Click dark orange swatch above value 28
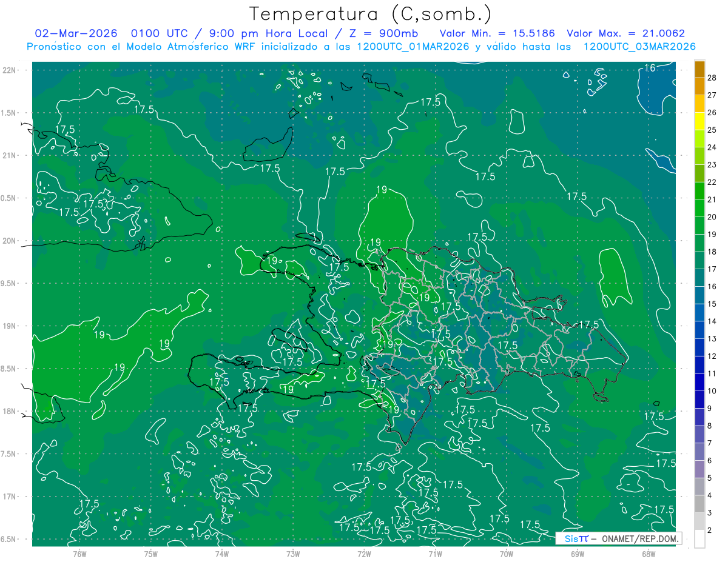 tap(699, 69)
